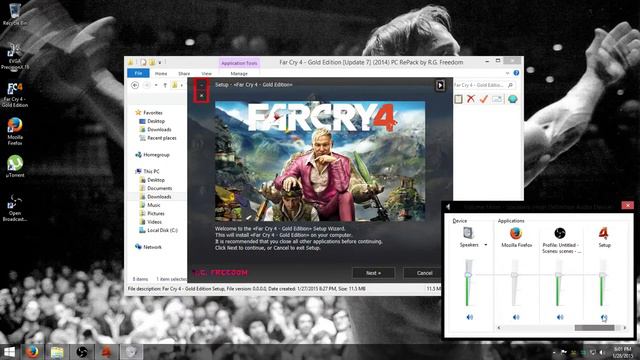Mute the Profile: Untitled OBS app
The image size is (640, 360).
pyautogui.click(x=560, y=317)
